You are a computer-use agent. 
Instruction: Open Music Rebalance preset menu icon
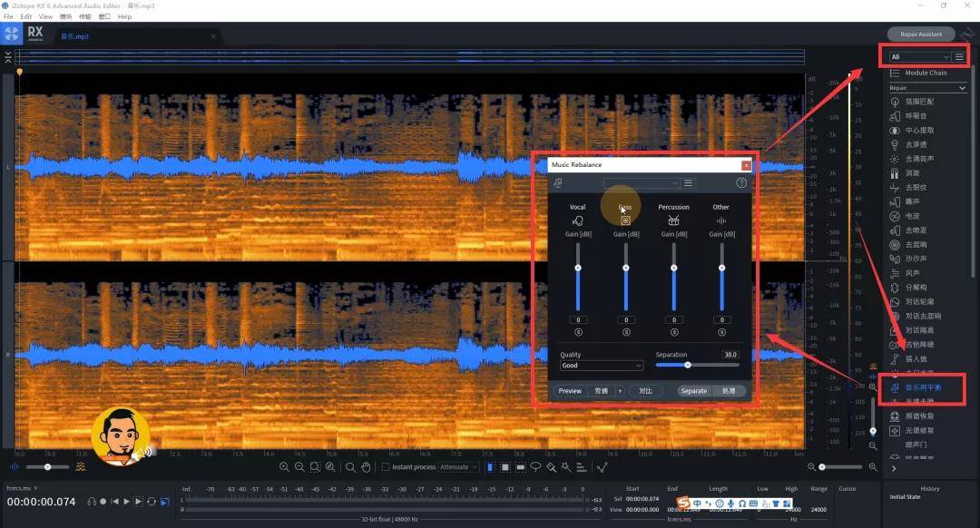tap(688, 183)
